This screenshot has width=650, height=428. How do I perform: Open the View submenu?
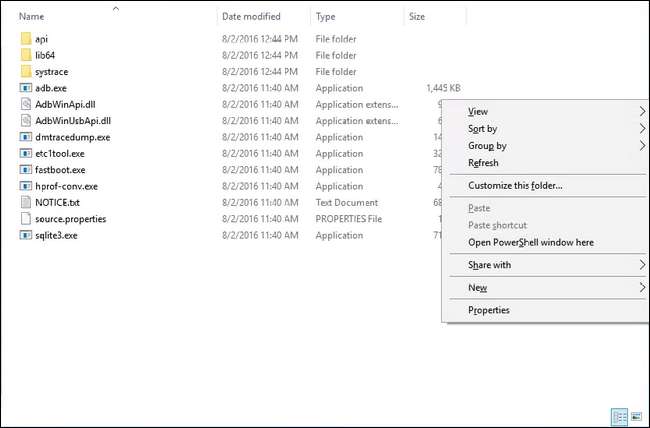click(547, 112)
